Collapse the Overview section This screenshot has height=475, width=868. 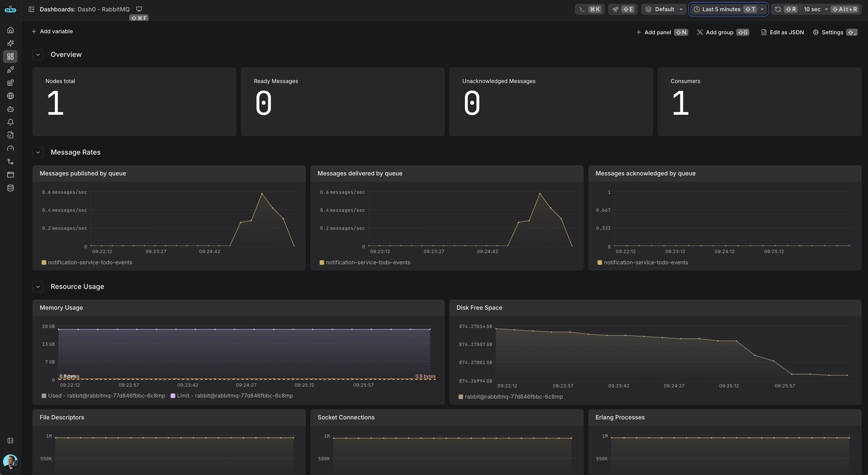[x=38, y=55]
